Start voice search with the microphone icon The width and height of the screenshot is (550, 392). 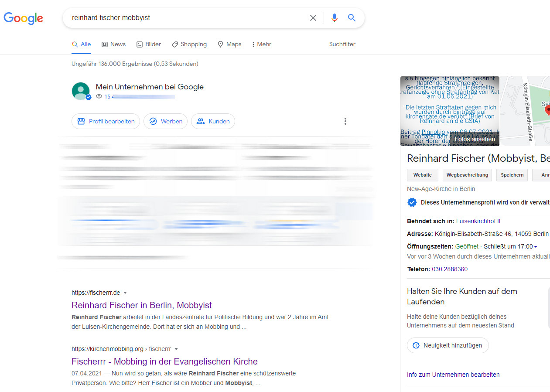tap(335, 18)
